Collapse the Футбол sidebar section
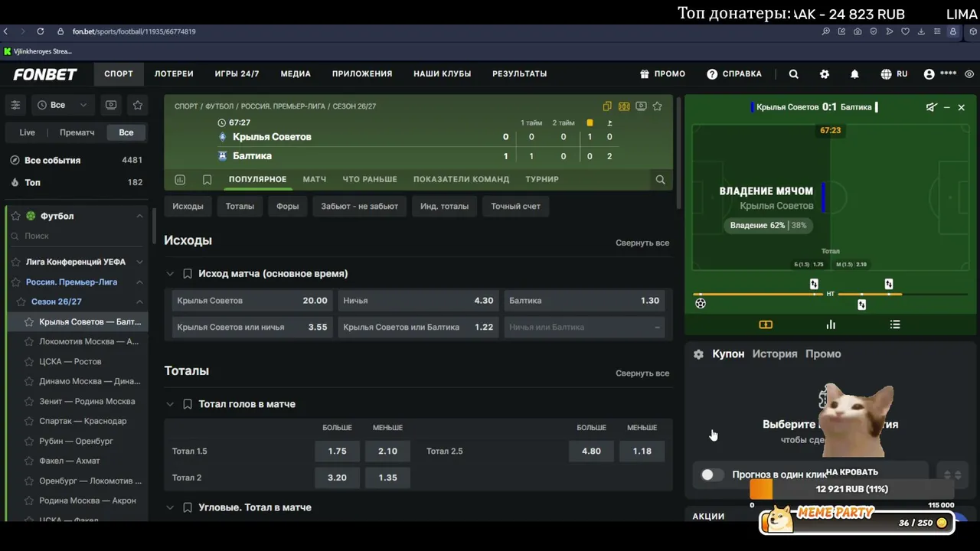 pos(139,217)
